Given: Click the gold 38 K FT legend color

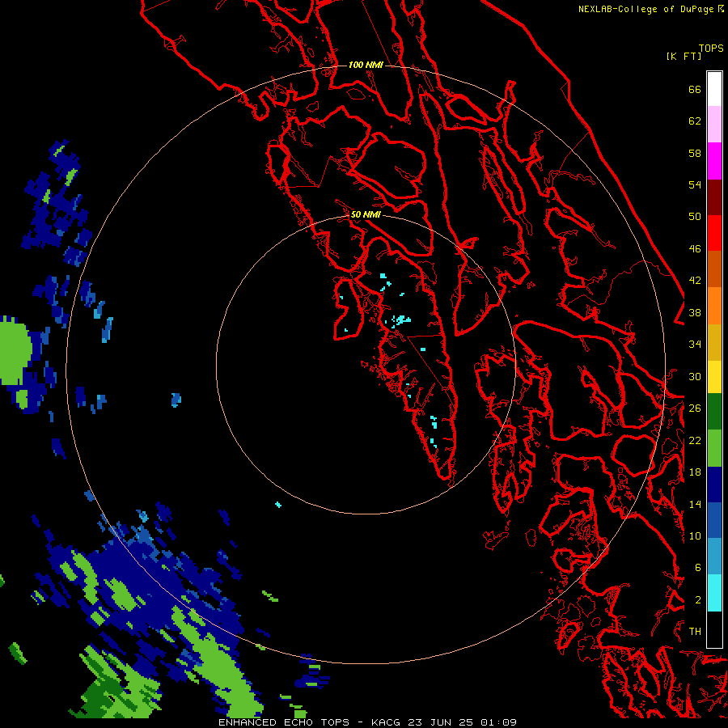Looking at the screenshot, I should [714, 341].
